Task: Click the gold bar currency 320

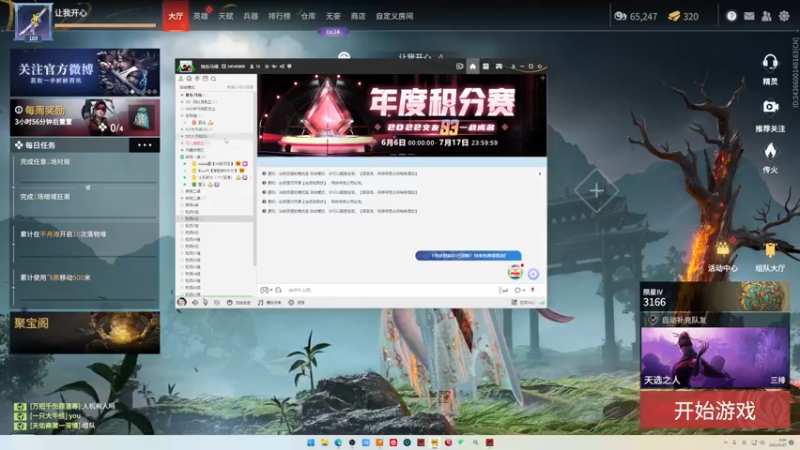Action: [683, 16]
